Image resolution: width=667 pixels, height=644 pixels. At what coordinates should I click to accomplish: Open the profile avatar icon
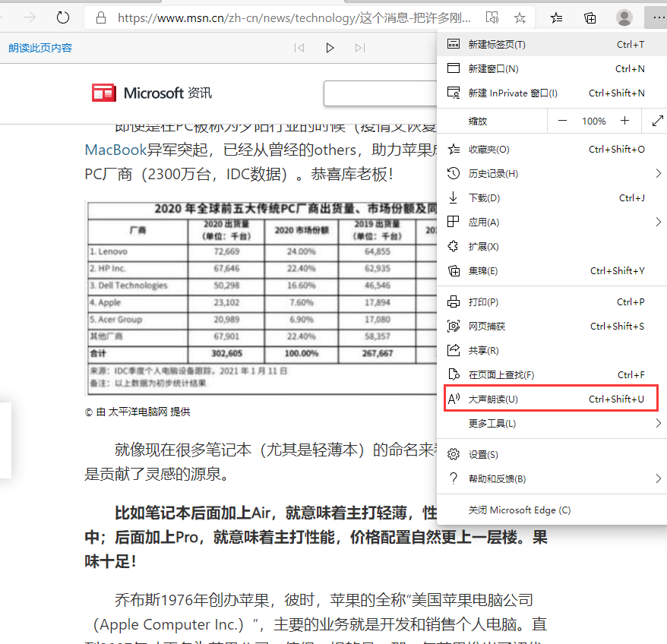624,17
